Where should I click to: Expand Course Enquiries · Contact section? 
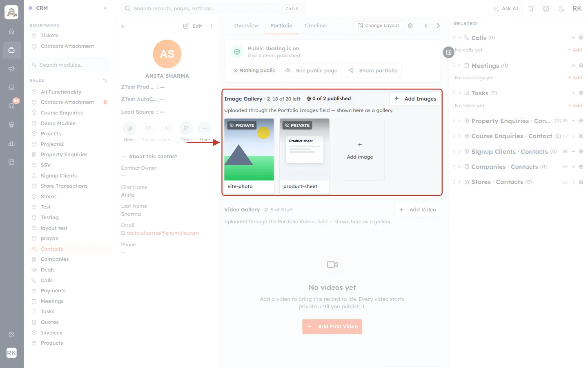459,136
